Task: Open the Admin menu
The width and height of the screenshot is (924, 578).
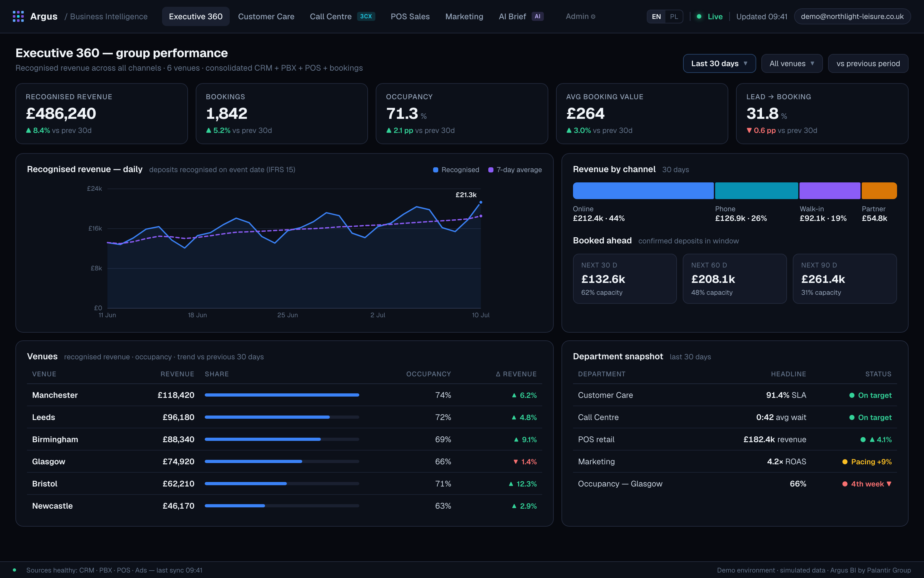Action: point(580,16)
